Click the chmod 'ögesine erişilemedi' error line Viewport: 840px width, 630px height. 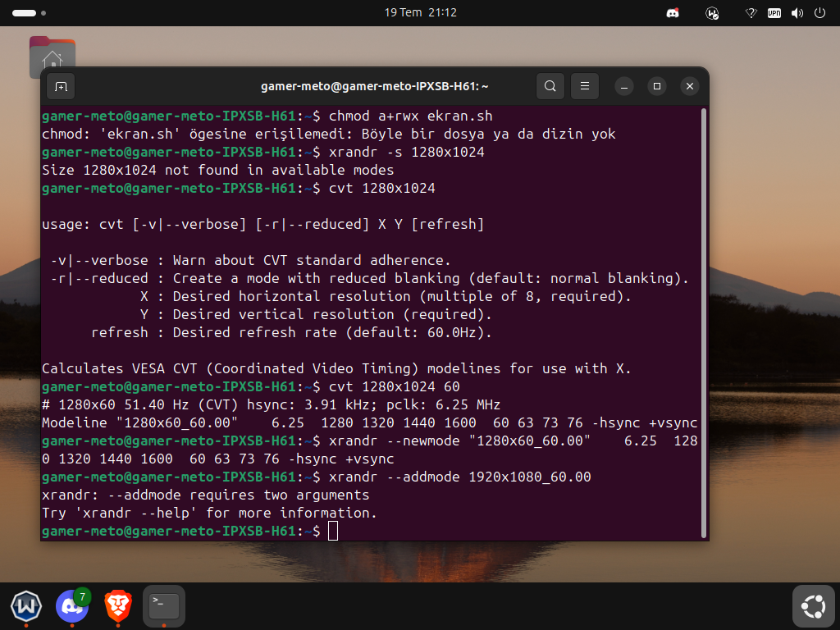pos(328,134)
